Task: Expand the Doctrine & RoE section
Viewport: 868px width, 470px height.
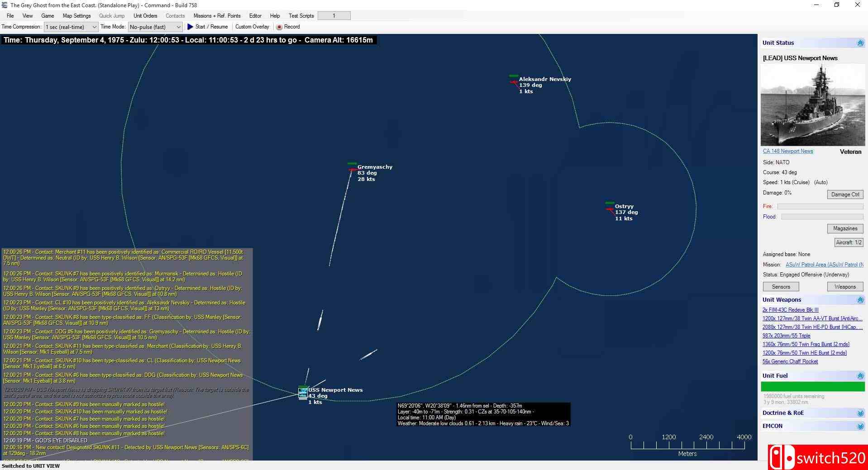Action: [x=860, y=413]
